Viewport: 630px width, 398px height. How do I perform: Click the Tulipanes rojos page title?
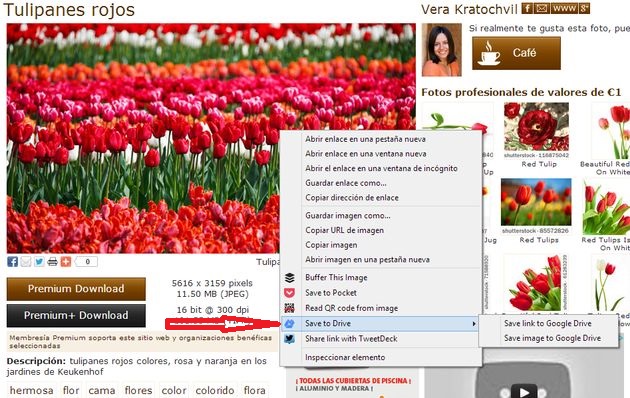pyautogui.click(x=69, y=10)
